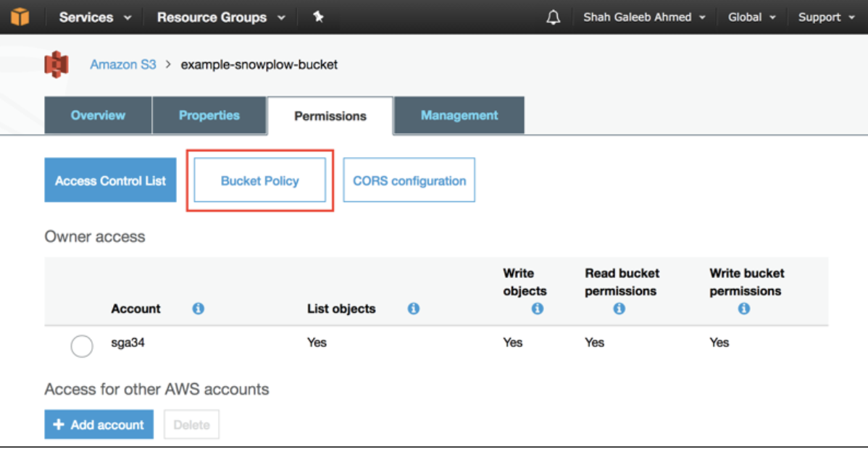
Task: Show info icon next to Account
Action: (x=199, y=309)
